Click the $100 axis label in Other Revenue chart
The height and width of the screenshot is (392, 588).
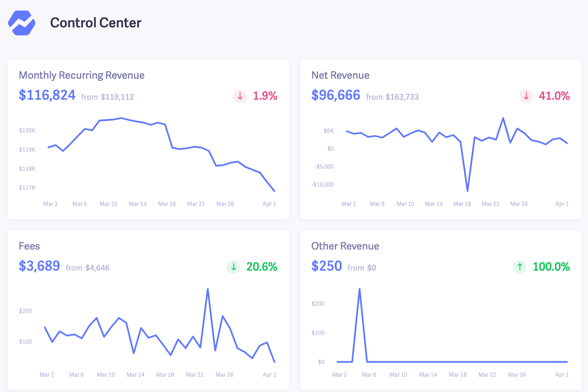[x=318, y=333]
